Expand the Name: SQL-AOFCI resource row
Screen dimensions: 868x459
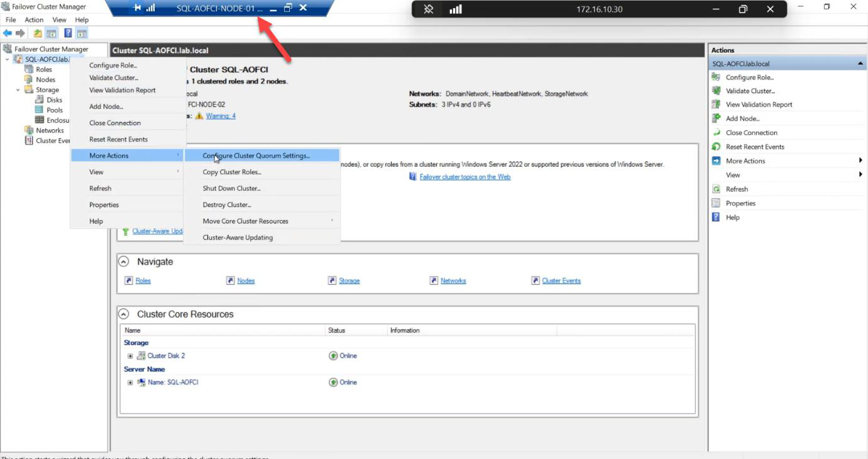[x=130, y=382]
